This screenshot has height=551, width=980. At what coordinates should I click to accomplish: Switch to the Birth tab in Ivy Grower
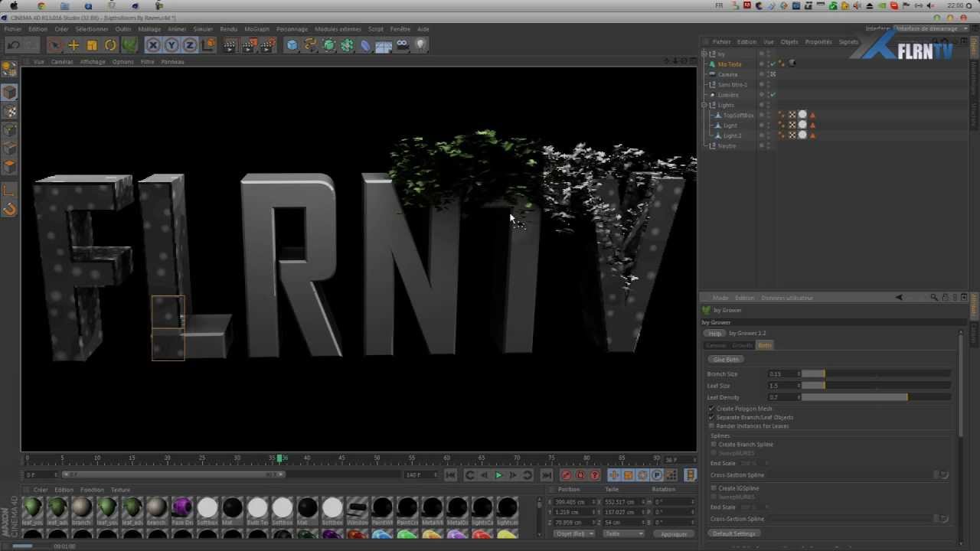pos(765,346)
